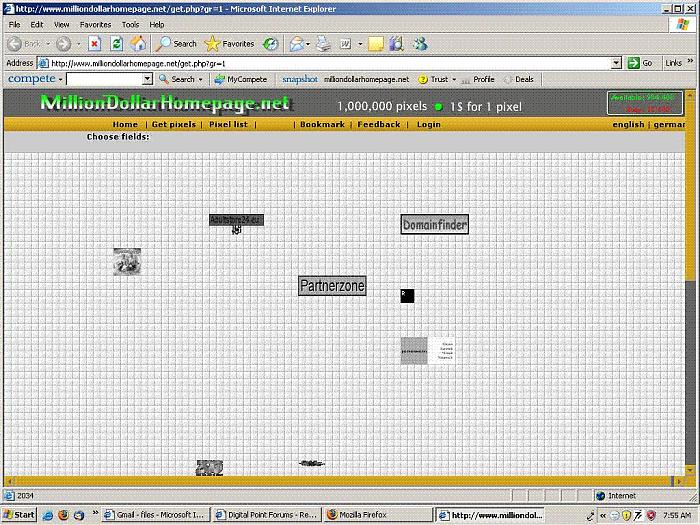Image resolution: width=700 pixels, height=525 pixels.
Task: Open the Get pixels page link
Action: click(x=174, y=125)
